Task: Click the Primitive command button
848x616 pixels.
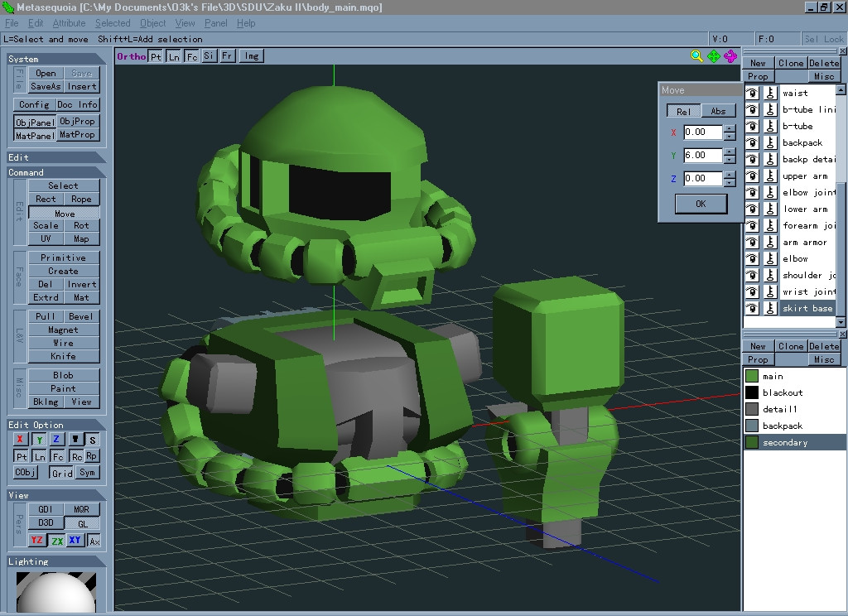Action: tap(63, 257)
